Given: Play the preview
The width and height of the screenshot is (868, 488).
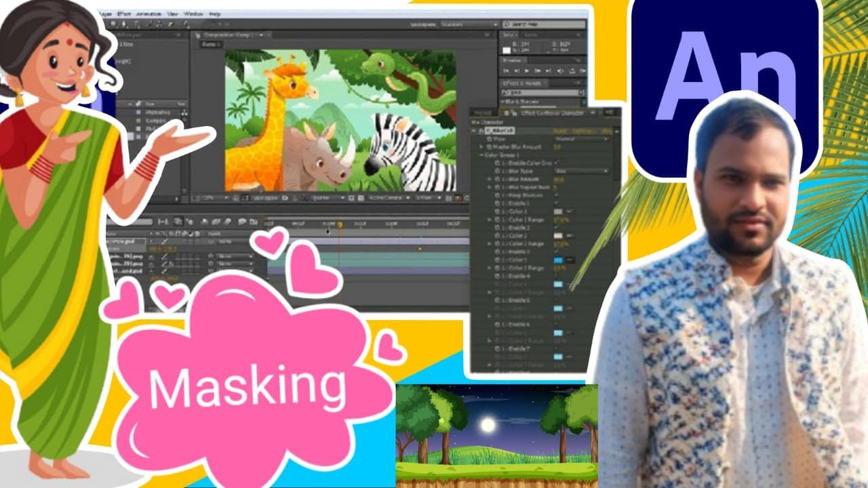Looking at the screenshot, I should (x=527, y=70).
